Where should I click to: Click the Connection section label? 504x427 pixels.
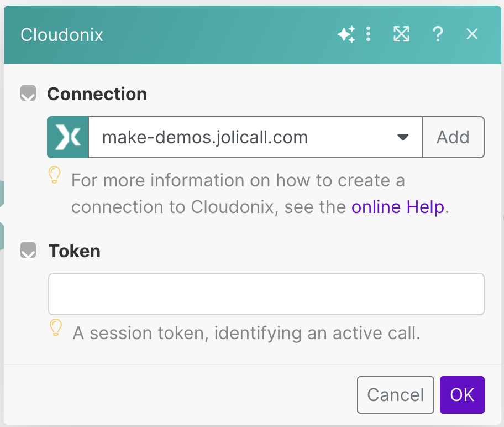[x=97, y=94]
